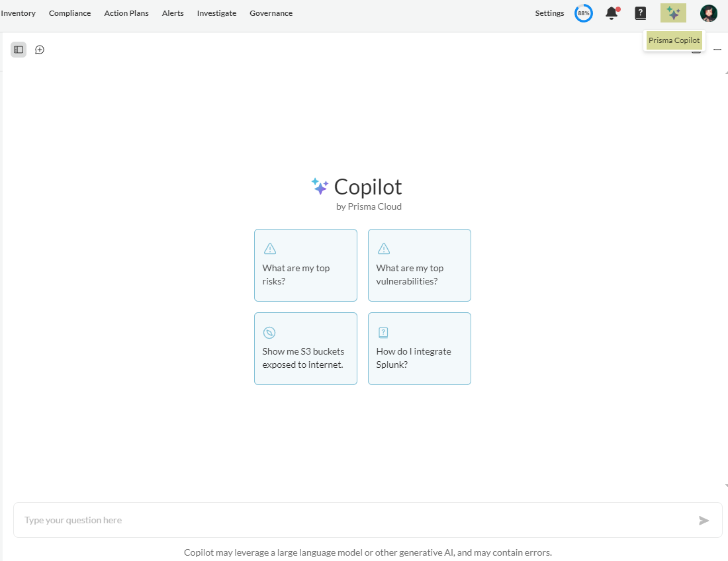The image size is (728, 561).
Task: Click the user profile avatar
Action: [x=709, y=13]
